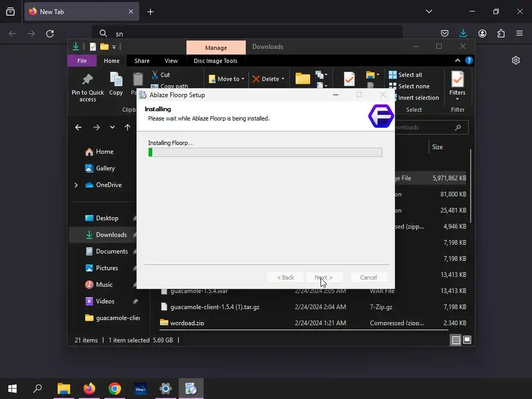This screenshot has width=532, height=399.
Task: Open Firefox hamburger application menu
Action: pyautogui.click(x=520, y=33)
